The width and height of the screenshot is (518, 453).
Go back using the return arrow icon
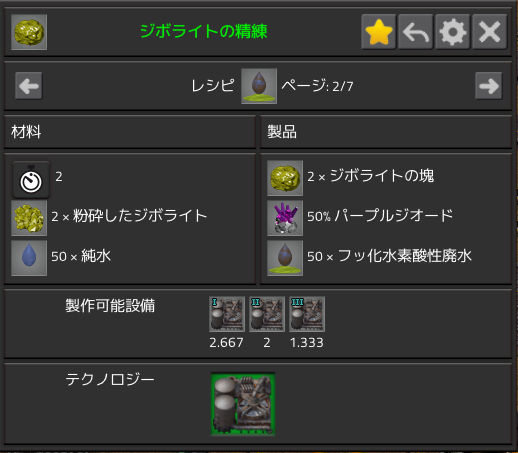[416, 32]
